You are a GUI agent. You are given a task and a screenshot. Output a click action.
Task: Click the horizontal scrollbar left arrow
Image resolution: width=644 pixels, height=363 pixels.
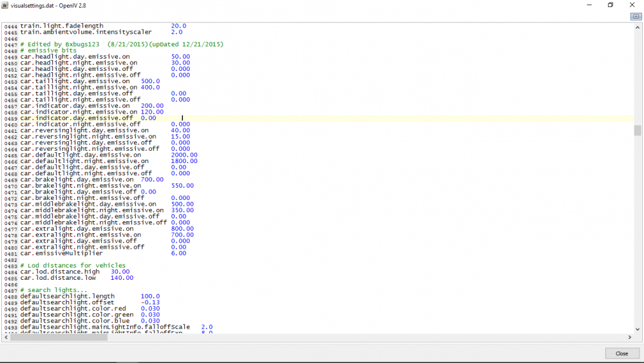click(6, 337)
